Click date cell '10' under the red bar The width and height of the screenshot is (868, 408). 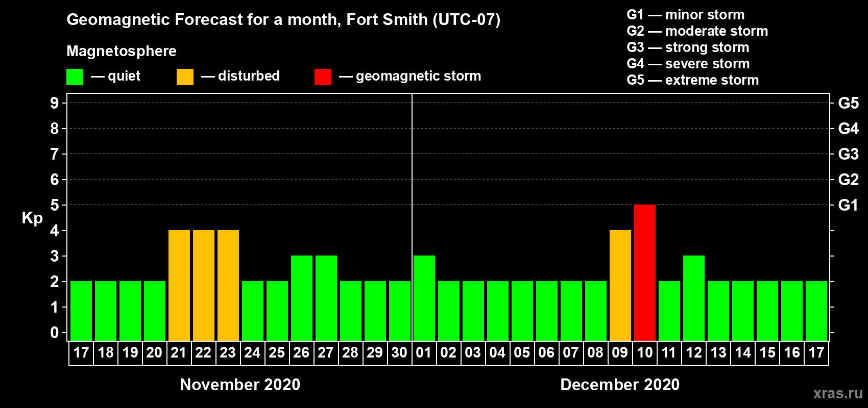click(x=645, y=353)
